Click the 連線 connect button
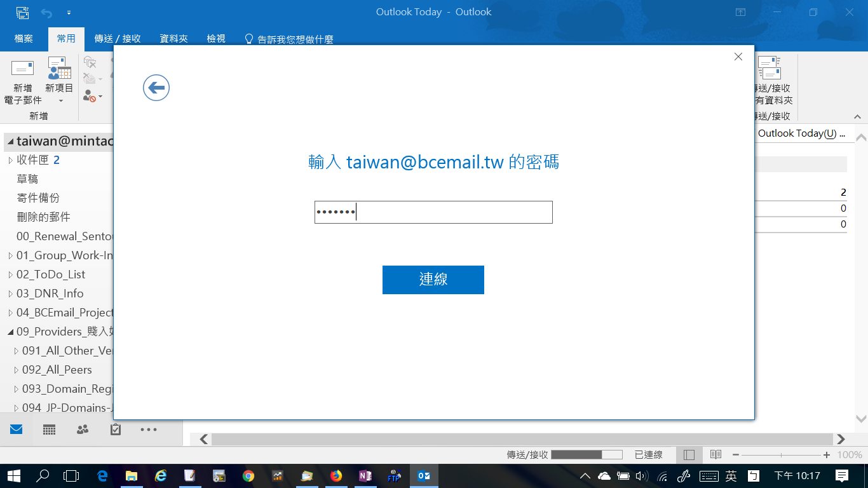Screen dimensions: 868x488 click(x=433, y=280)
